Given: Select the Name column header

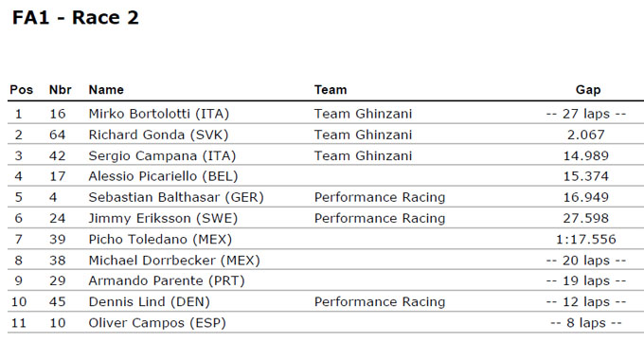Looking at the screenshot, I should click(106, 90).
